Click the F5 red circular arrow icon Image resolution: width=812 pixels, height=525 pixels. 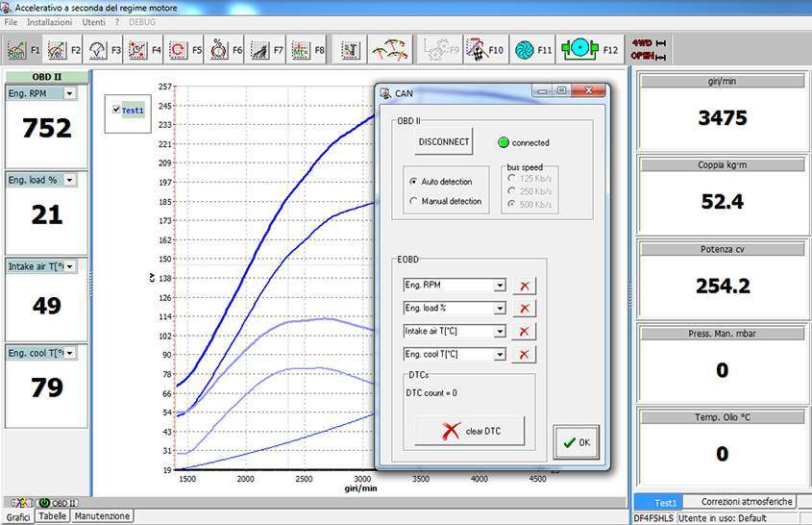click(x=178, y=48)
